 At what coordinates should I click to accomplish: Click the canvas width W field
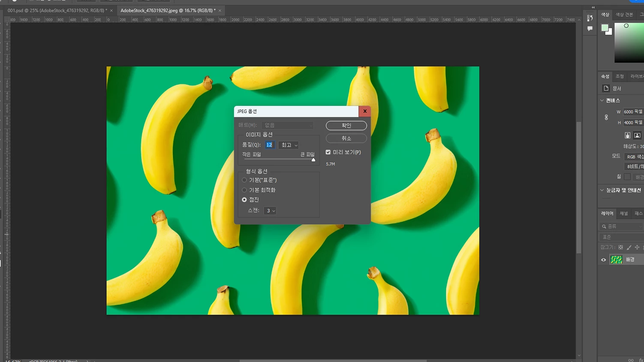(x=633, y=112)
